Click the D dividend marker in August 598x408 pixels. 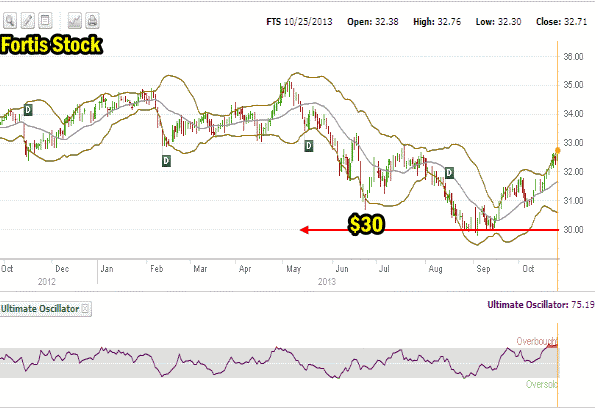(449, 173)
